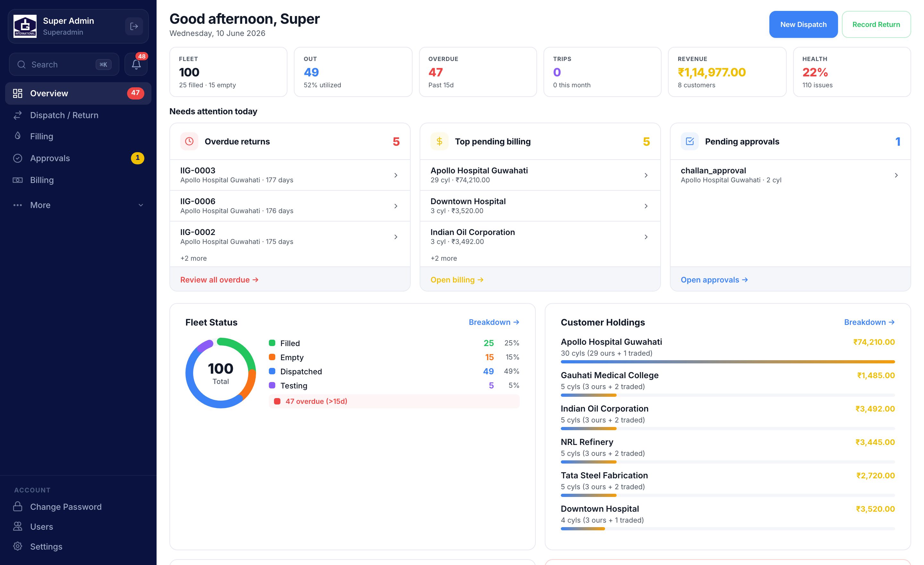Click the Search input field
The image size is (924, 565).
64,64
